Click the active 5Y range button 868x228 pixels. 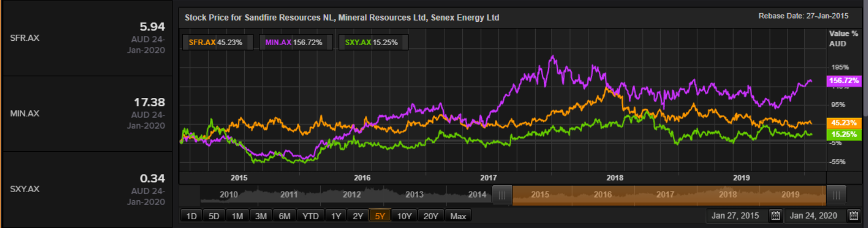[380, 216]
